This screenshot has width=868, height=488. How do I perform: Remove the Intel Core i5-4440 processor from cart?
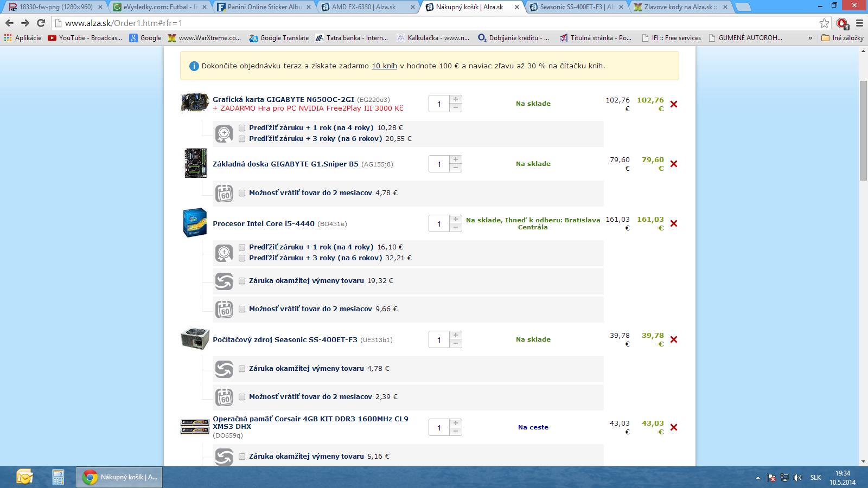(x=674, y=223)
